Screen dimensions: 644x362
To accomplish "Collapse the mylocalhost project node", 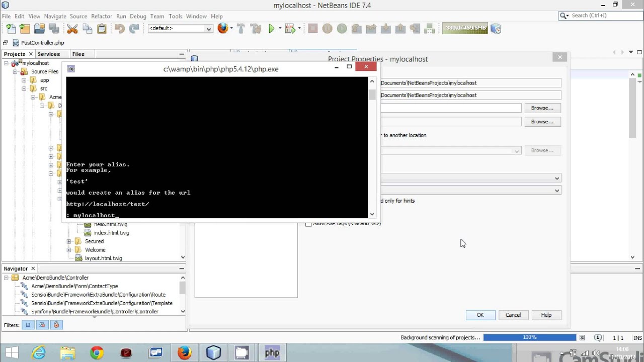I will pyautogui.click(x=7, y=63).
